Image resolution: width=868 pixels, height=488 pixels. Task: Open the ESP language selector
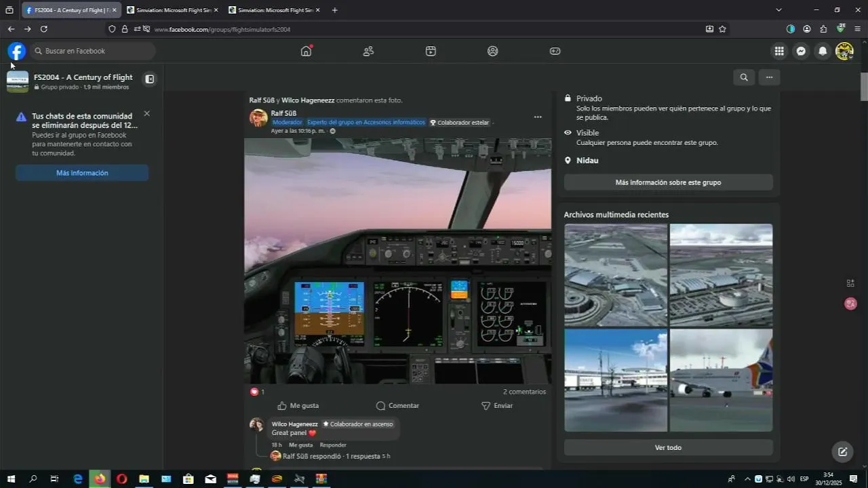click(x=804, y=479)
